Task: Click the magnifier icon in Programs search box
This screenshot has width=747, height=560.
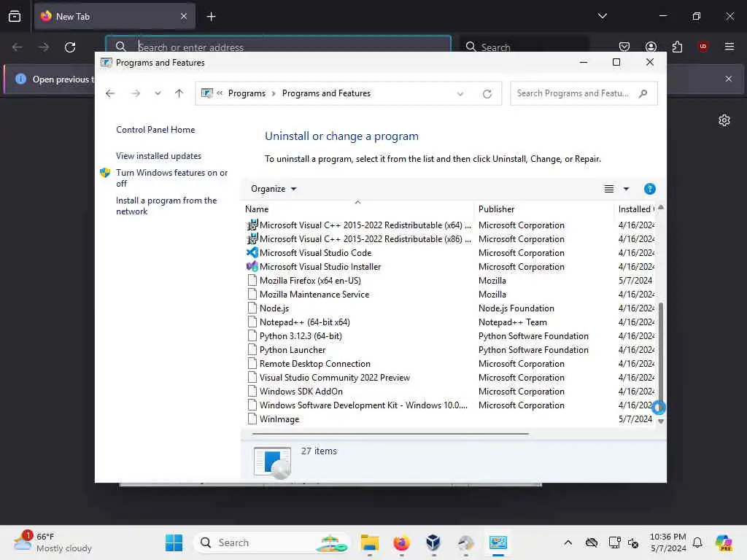Action: coord(643,93)
